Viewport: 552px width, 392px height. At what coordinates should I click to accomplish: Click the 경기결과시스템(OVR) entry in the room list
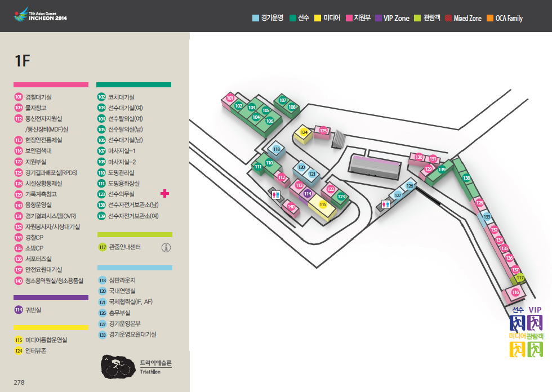(x=45, y=216)
